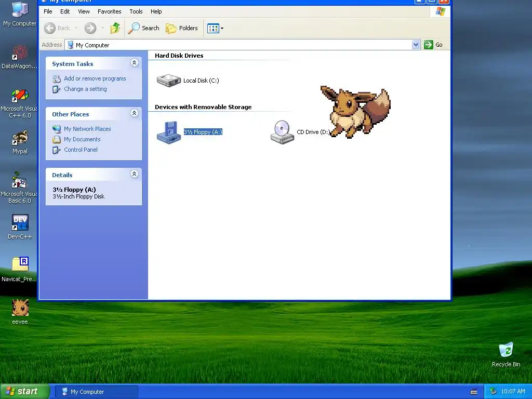Select Microsoft Visual Basic 6.0 desktop icon
Viewport: 532px width, 399px height.
(x=19, y=188)
